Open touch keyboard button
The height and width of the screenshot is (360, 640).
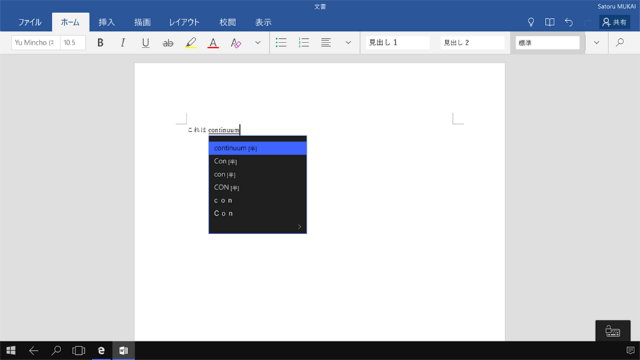613,331
